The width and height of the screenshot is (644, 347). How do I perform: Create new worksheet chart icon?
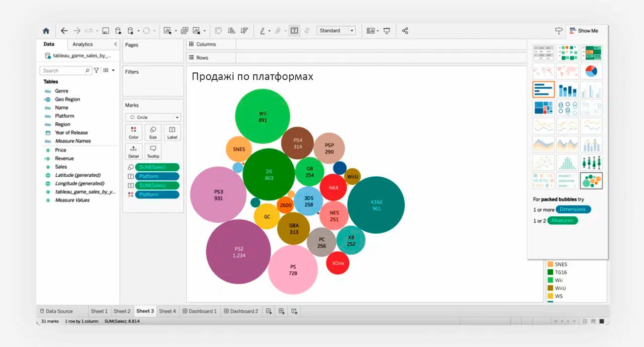click(168, 31)
